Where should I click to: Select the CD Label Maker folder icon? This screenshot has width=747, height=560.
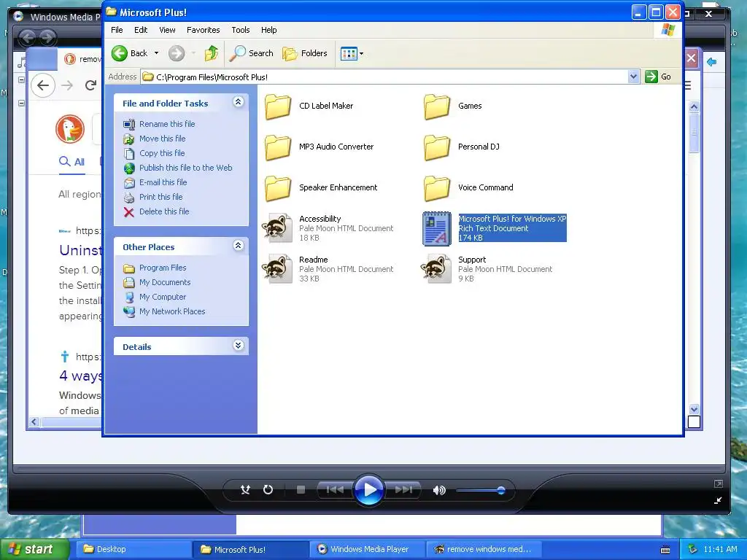point(278,106)
